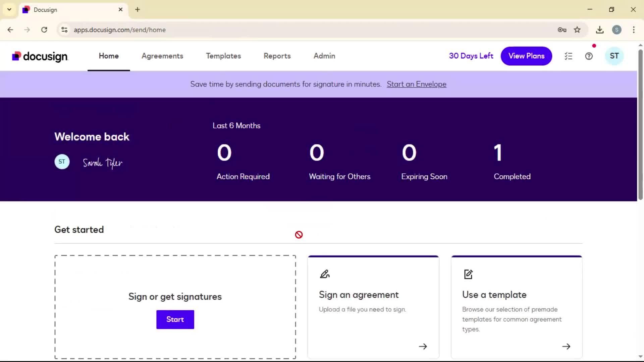The image size is (644, 362).
Task: Click the ST avatar beside the signature
Action: pos(62,162)
